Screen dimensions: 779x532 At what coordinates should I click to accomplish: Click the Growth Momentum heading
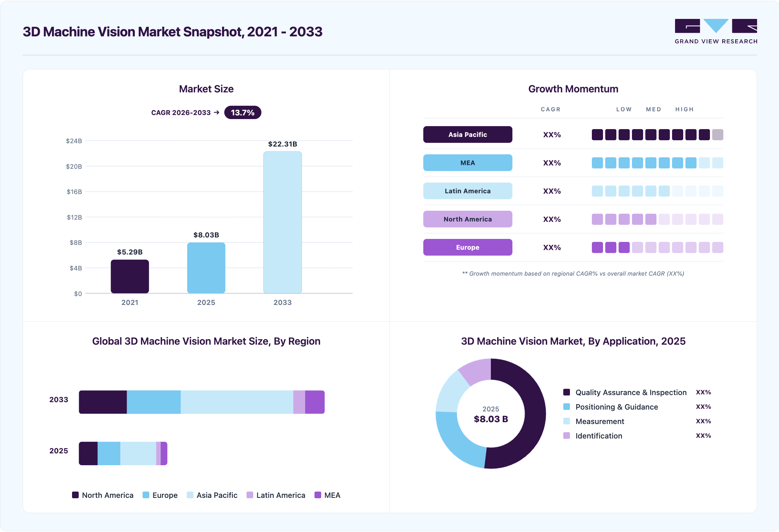[573, 89]
